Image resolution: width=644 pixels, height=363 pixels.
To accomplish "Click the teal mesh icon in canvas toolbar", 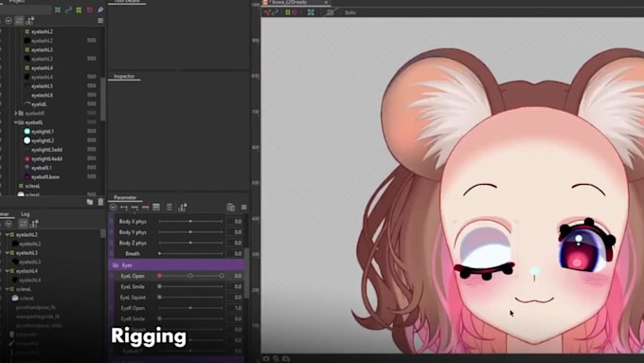I will [x=311, y=12].
